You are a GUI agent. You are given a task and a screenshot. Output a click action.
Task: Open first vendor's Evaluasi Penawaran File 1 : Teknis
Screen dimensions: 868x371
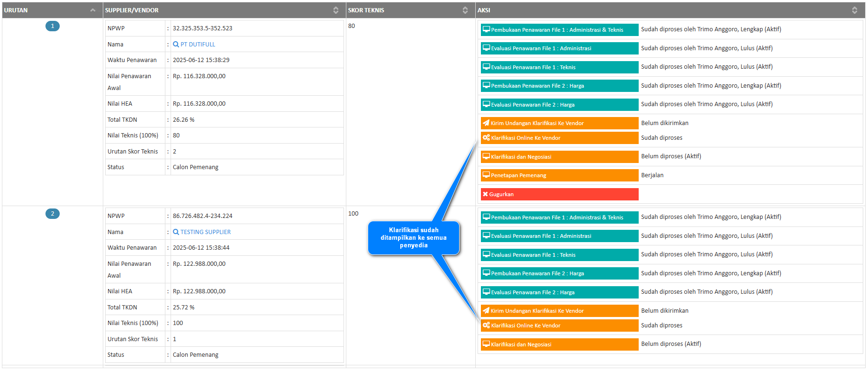click(x=559, y=67)
